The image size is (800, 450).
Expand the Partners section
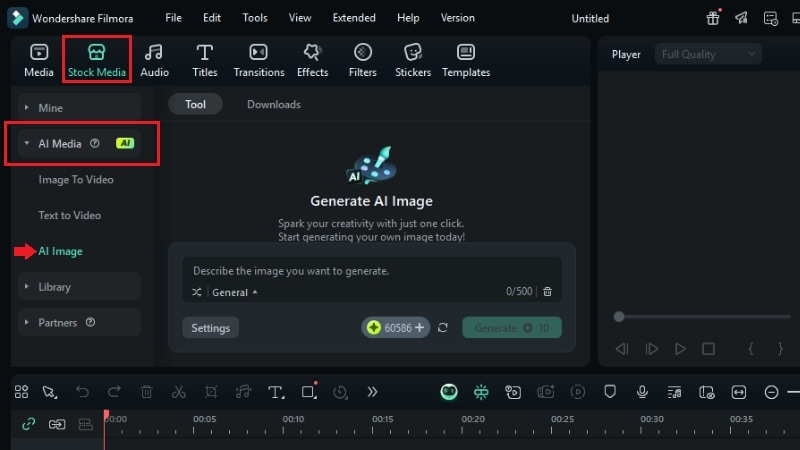click(80, 322)
